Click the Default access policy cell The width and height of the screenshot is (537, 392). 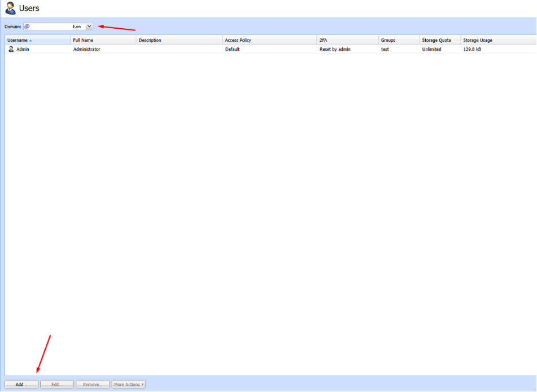(x=232, y=49)
